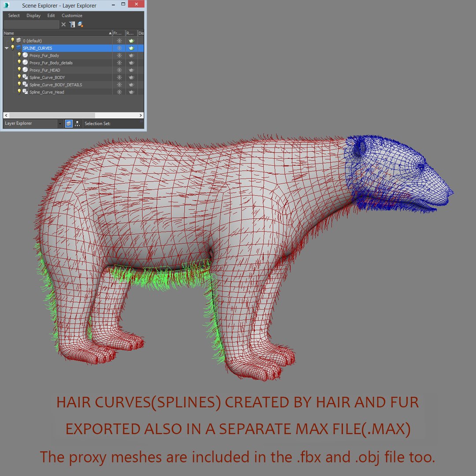
Task: Click the sphere icon of Proxy_Fur_Body_details
Action: click(25, 62)
